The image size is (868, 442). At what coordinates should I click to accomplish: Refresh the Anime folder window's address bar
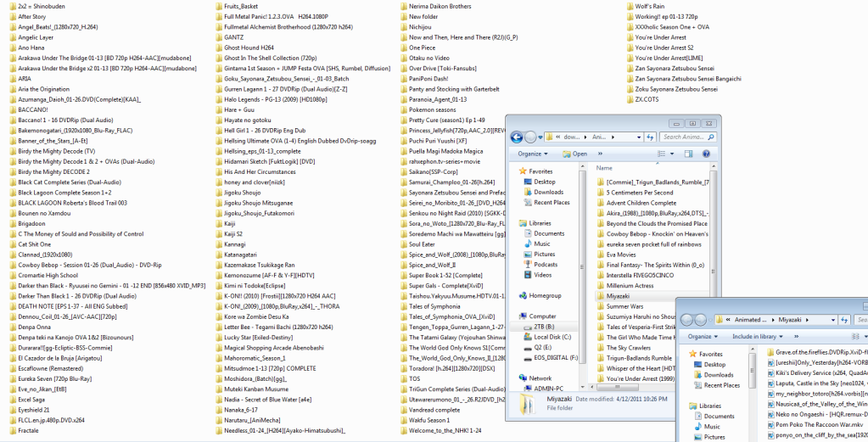651,137
